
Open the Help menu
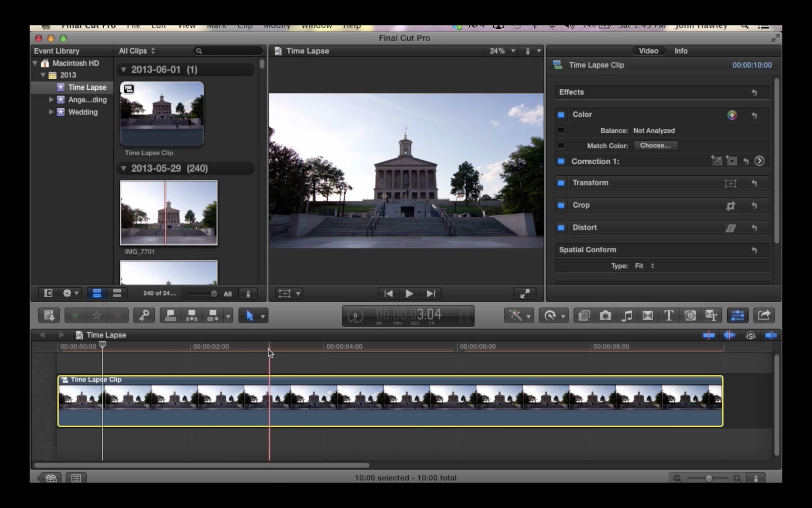pyautogui.click(x=352, y=27)
